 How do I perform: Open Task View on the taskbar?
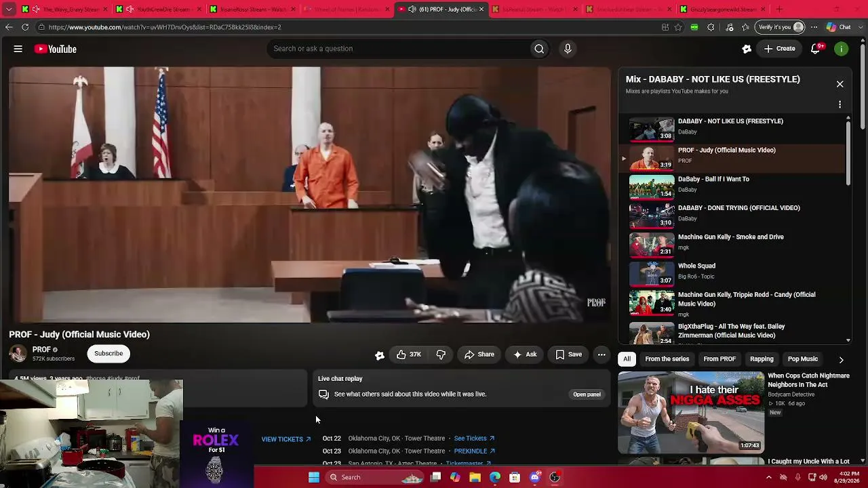[436, 477]
